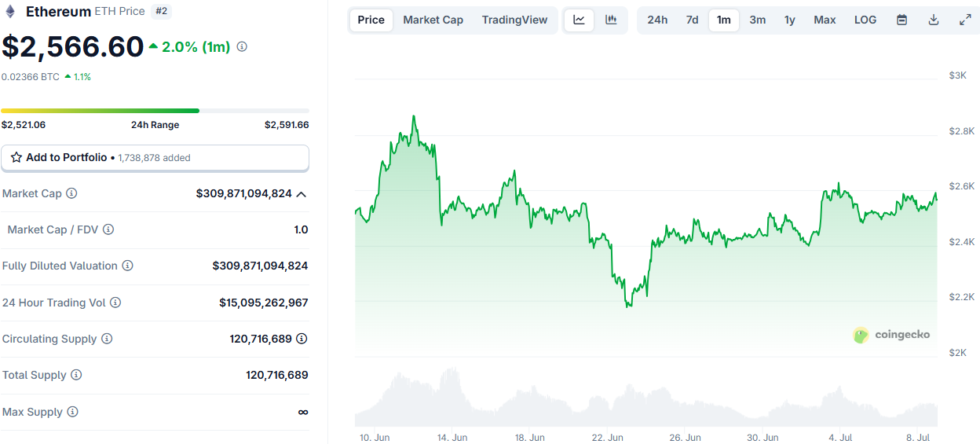Click Add to Portfolio button
The width and height of the screenshot is (980, 444).
pyautogui.click(x=155, y=158)
